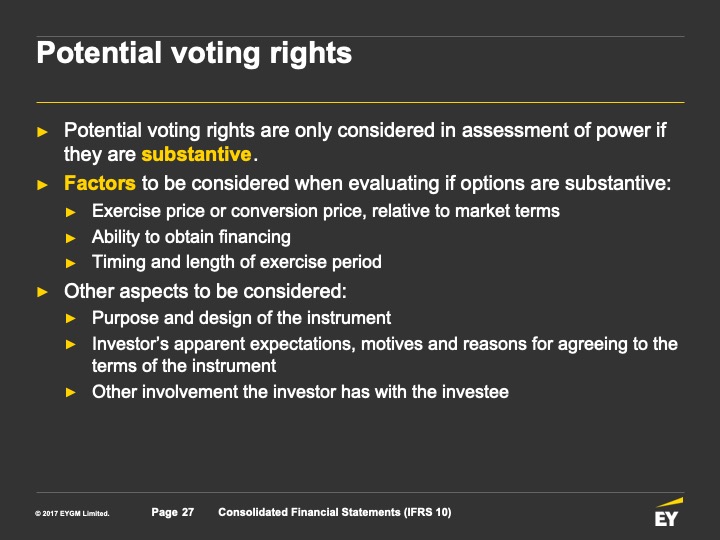Click the bullet arrow before 'Timing and length'
The width and height of the screenshot is (720, 540).
(x=70, y=263)
